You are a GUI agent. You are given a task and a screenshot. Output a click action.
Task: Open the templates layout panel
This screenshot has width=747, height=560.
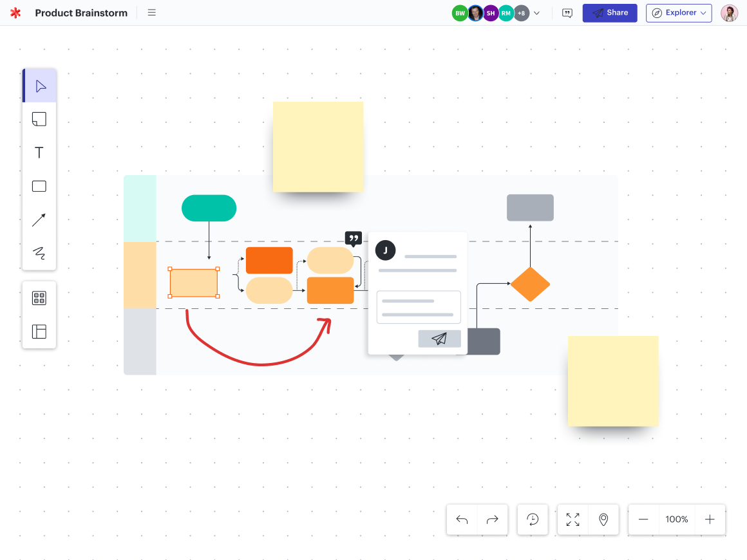[39, 331]
